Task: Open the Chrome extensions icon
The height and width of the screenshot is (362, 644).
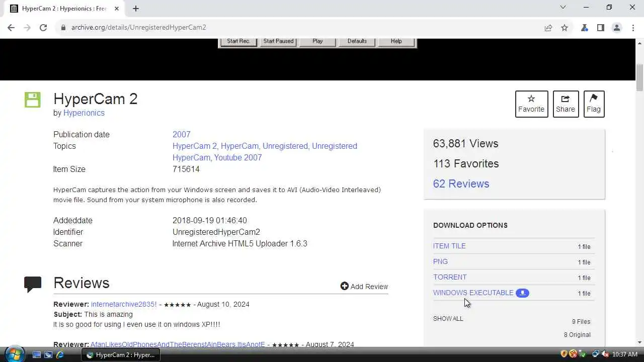Action: click(584, 28)
